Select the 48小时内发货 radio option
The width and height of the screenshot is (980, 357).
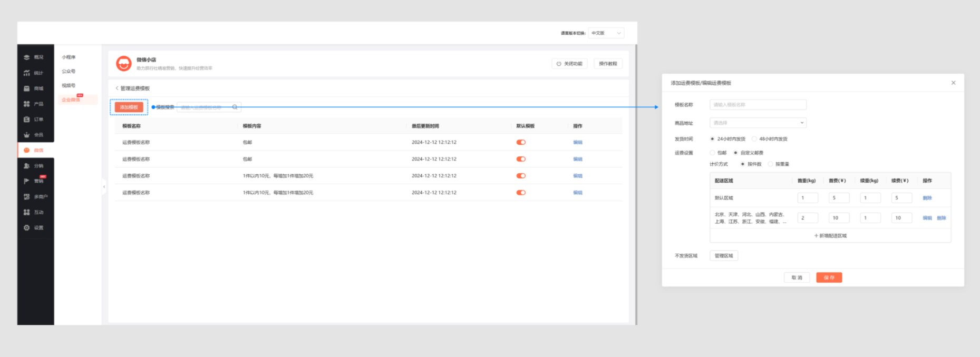tap(754, 139)
